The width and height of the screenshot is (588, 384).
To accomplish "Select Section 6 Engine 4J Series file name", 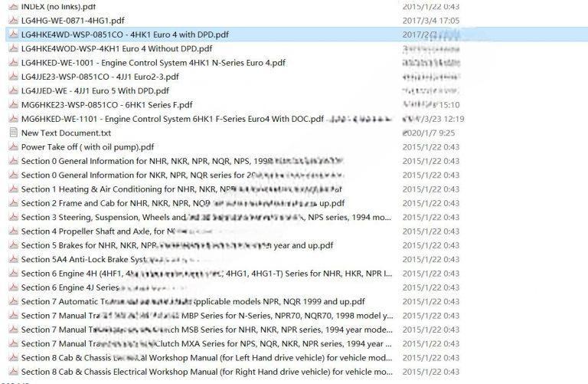I will coord(103,287).
